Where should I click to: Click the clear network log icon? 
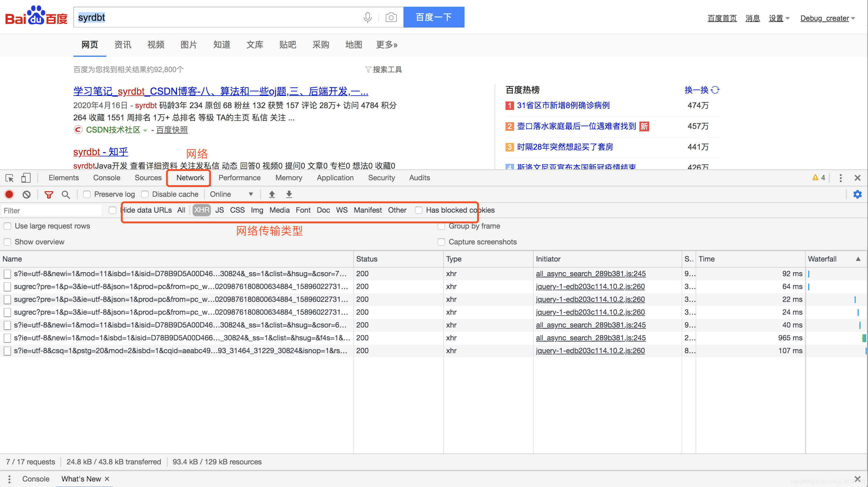(x=27, y=194)
